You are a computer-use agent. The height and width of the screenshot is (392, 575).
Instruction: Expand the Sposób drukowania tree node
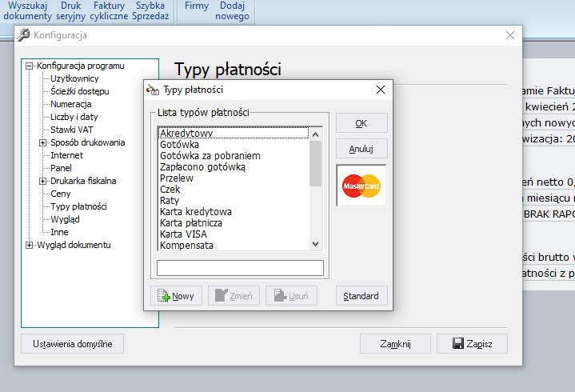[x=42, y=142]
